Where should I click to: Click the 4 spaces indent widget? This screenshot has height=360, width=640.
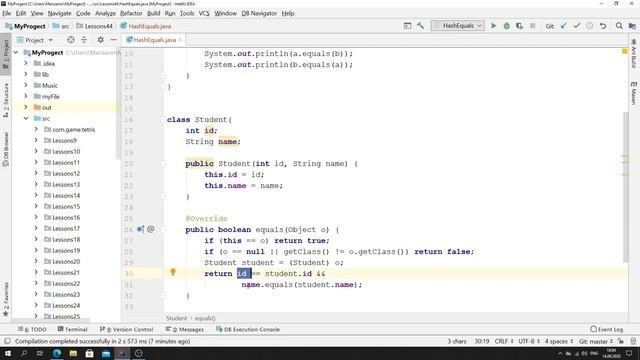(559, 341)
